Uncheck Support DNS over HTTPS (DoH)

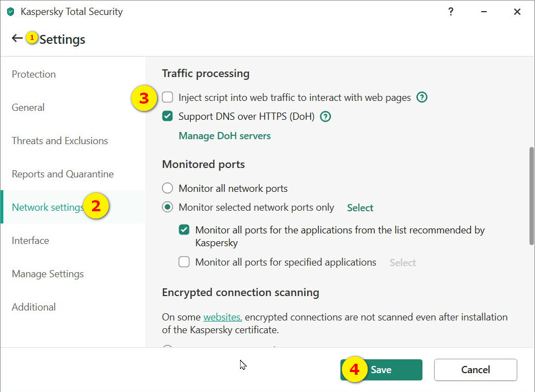167,116
